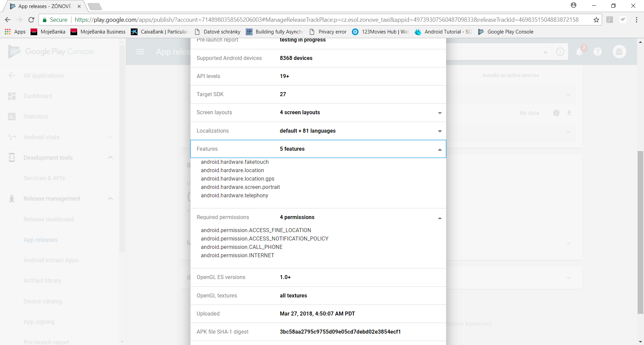Collapse the Release management sidebar chevron

110,199
